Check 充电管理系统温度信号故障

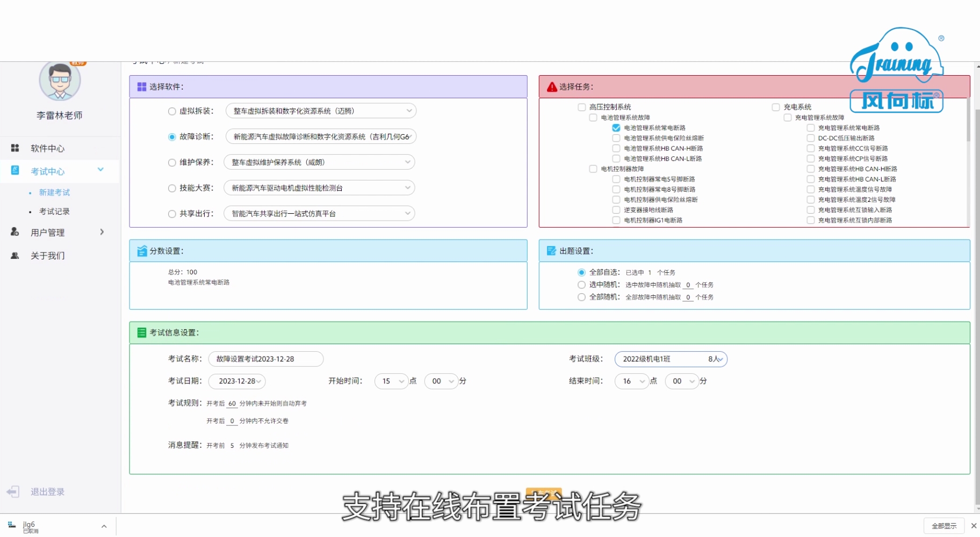(x=811, y=189)
